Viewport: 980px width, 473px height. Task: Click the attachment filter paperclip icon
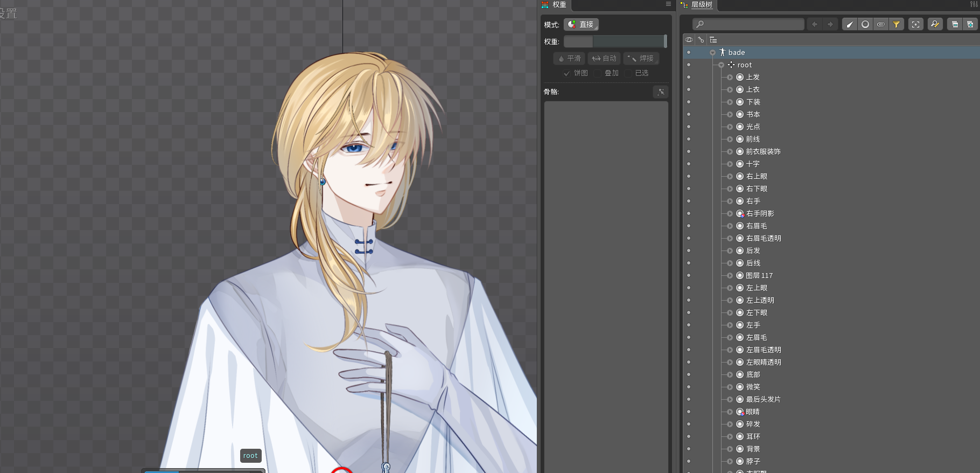[881, 24]
